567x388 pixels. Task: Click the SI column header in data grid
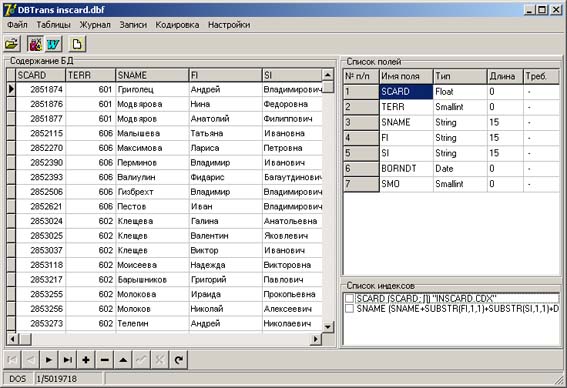tap(291, 75)
